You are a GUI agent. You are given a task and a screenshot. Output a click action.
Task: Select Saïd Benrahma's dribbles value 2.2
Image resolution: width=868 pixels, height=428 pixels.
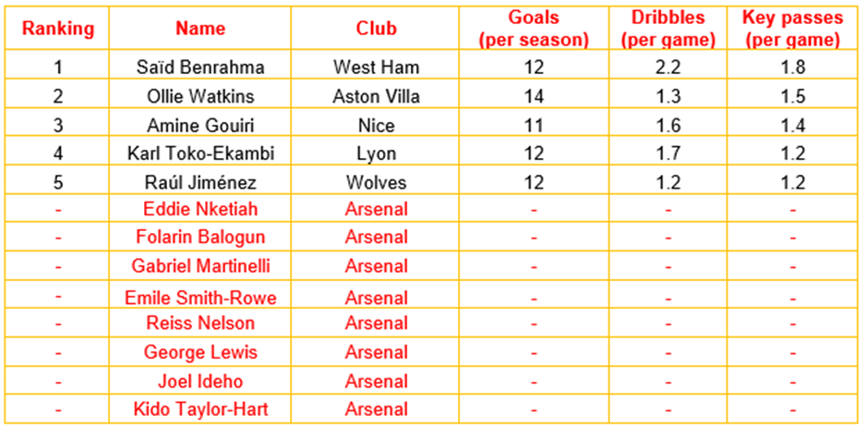[668, 67]
